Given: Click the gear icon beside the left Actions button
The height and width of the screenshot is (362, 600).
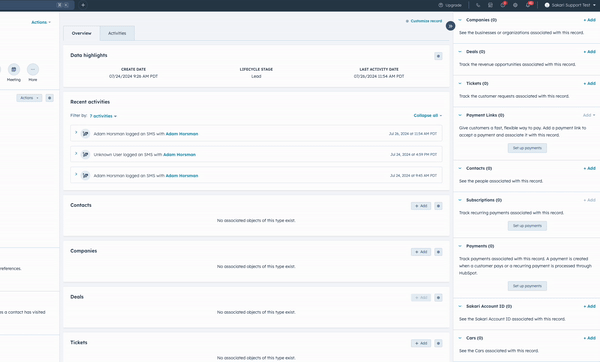Looking at the screenshot, I should tap(49, 98).
